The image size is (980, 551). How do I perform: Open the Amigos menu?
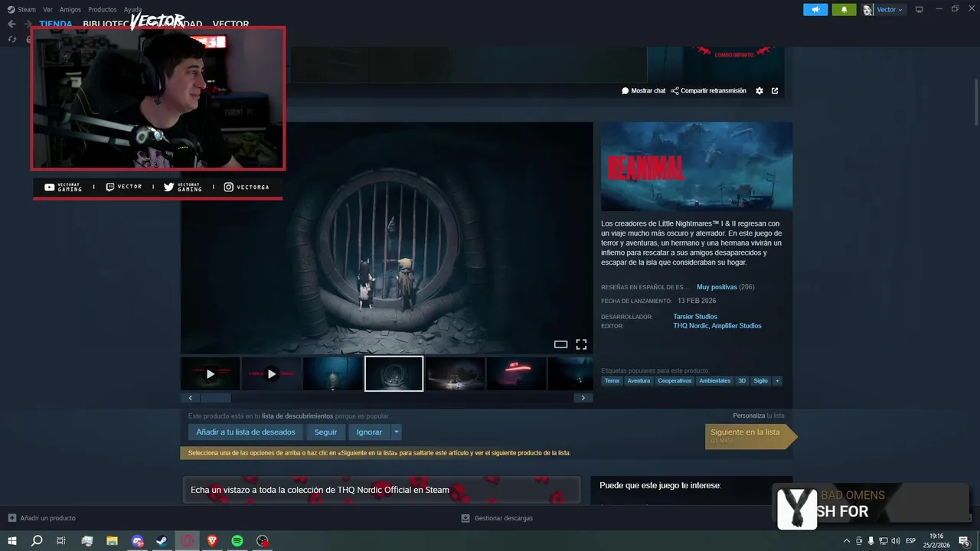click(x=70, y=9)
